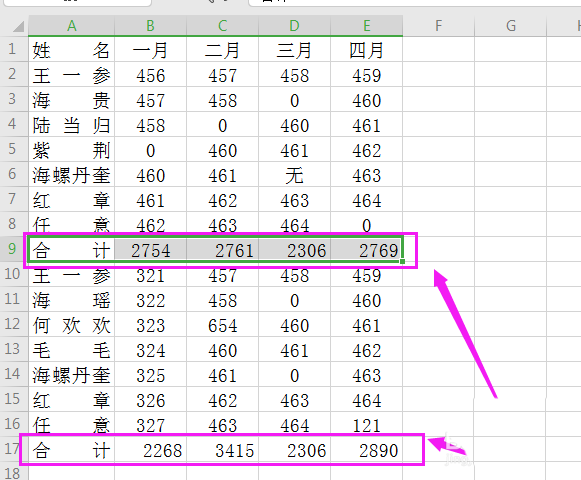Click the 0 cell in row 8 四月
This screenshot has height=480, width=581.
(x=366, y=225)
